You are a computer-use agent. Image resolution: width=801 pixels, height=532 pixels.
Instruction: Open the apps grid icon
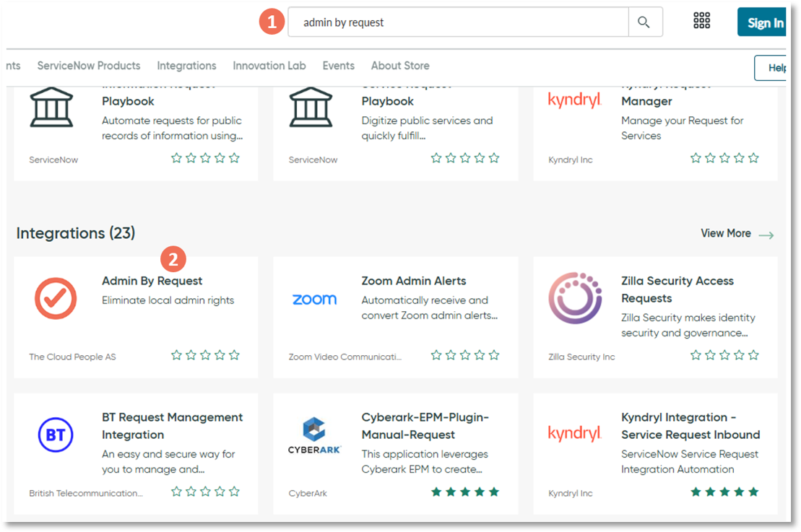point(701,20)
